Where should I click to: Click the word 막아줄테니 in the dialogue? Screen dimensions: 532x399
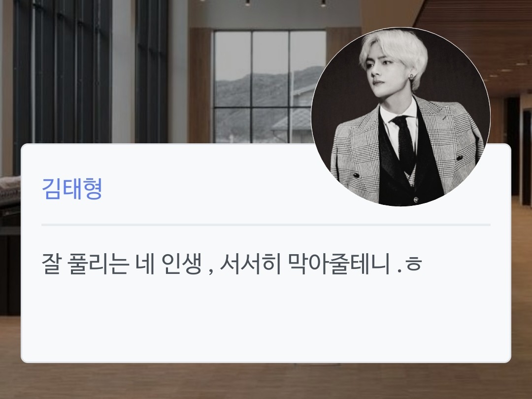tap(339, 263)
